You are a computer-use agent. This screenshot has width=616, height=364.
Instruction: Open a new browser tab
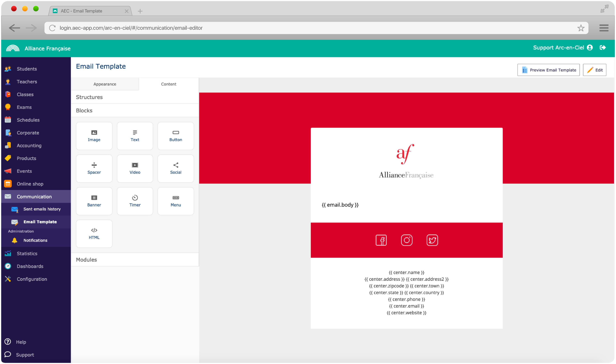(x=140, y=11)
